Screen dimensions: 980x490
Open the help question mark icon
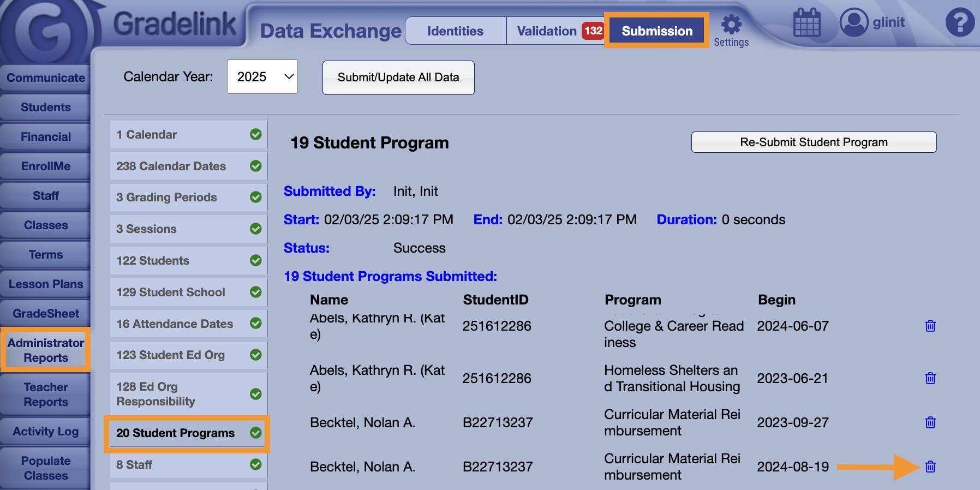(959, 23)
